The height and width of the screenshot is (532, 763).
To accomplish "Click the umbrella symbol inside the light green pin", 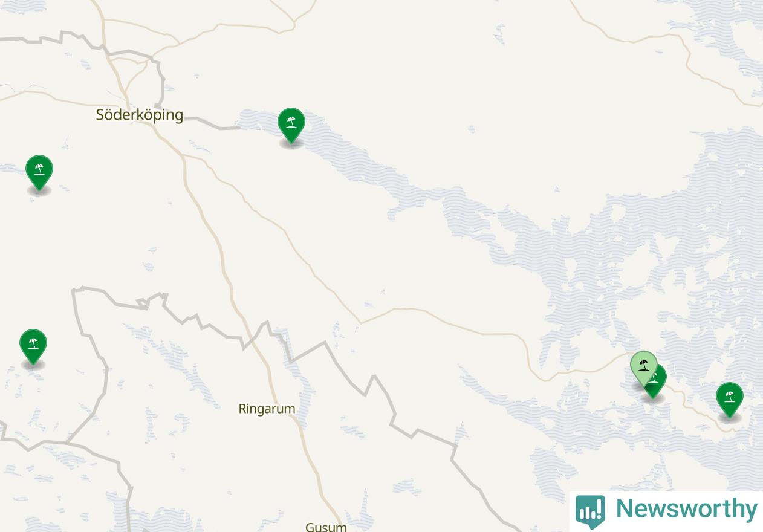I will pyautogui.click(x=643, y=365).
